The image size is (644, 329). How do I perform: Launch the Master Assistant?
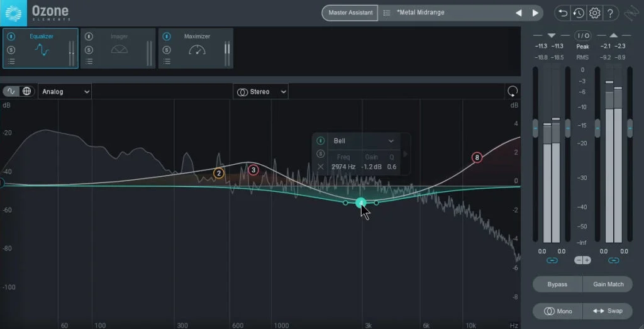pos(350,13)
